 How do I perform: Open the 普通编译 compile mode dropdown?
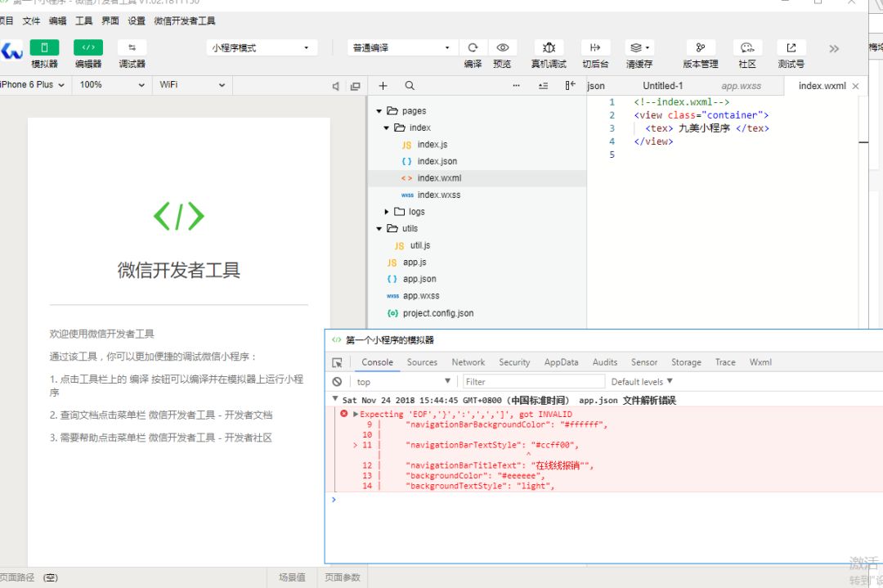point(402,48)
